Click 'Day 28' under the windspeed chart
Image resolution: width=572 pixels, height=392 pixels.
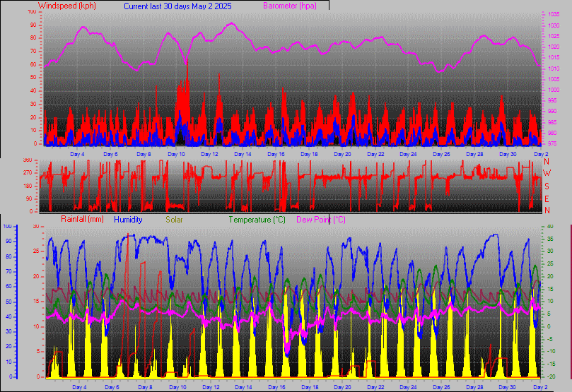tap(474, 154)
